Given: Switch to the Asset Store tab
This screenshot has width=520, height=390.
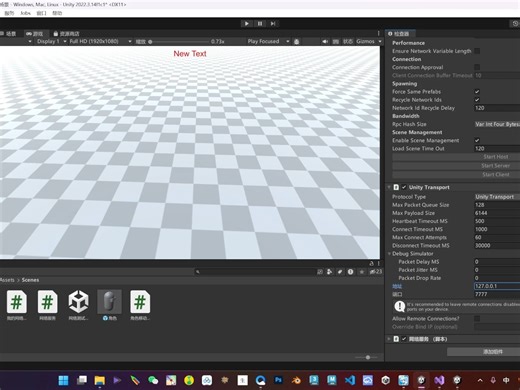Looking at the screenshot, I should coord(66,34).
